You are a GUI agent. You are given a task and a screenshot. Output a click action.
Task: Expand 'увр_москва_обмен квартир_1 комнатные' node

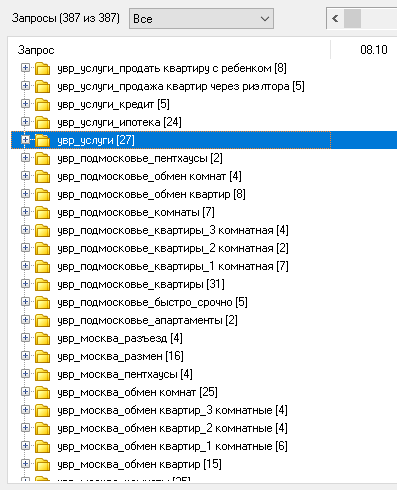point(25,446)
